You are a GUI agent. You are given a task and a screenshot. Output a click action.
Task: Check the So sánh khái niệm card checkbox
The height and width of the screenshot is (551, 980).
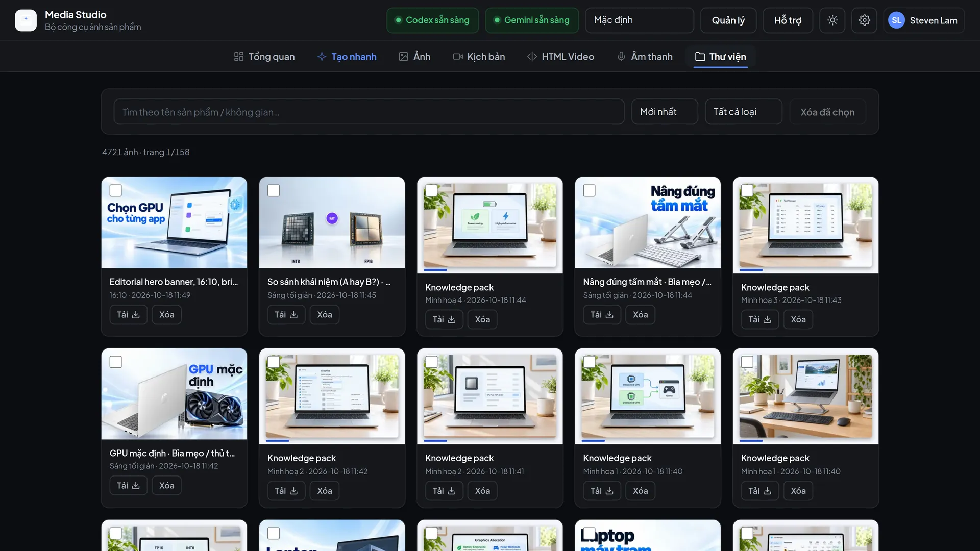pyautogui.click(x=274, y=191)
